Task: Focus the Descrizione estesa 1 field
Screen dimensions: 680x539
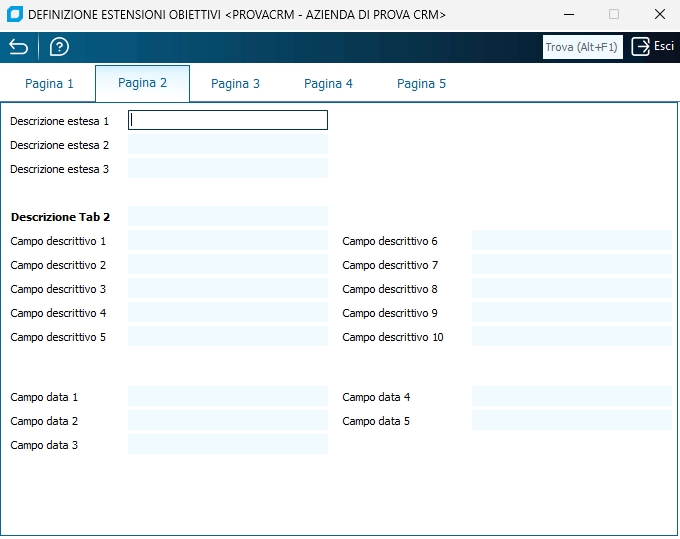Action: pos(228,120)
